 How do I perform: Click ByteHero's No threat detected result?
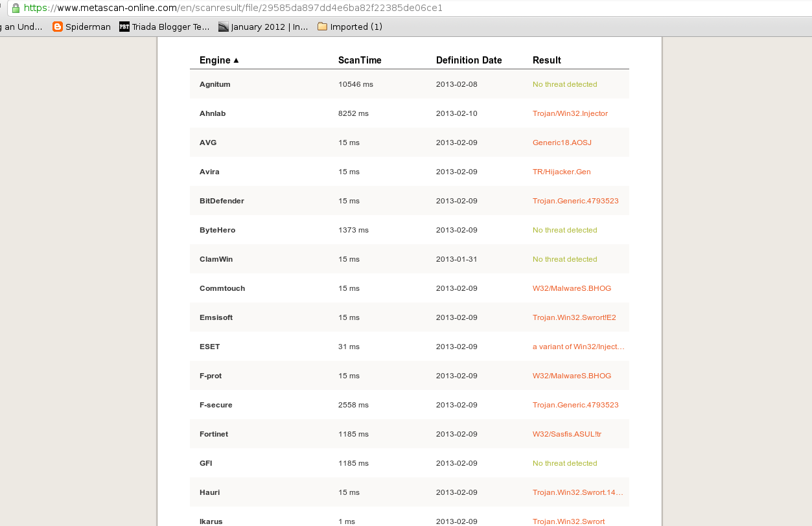pyautogui.click(x=565, y=230)
